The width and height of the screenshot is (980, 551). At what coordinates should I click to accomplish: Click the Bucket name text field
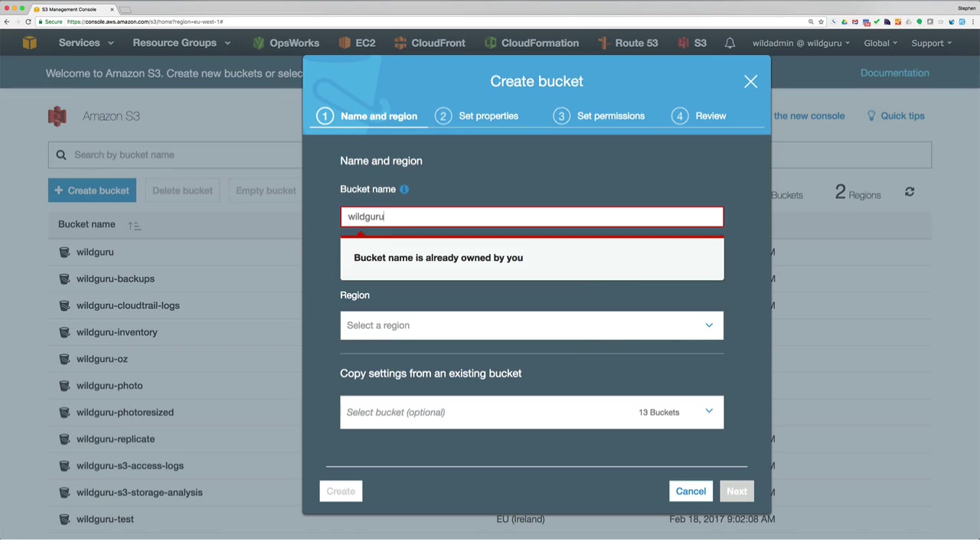coord(531,217)
